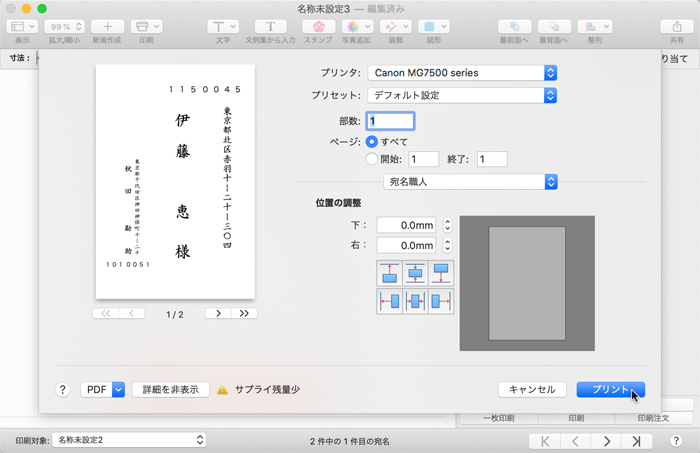
Task: Click the 部数 copies input field
Action: tap(390, 121)
